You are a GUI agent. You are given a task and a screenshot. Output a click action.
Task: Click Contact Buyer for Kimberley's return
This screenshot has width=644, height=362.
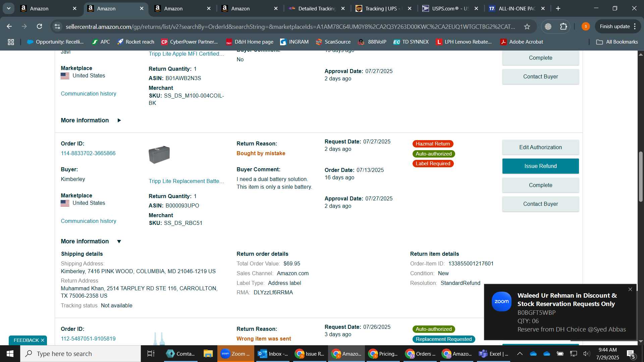click(x=540, y=204)
